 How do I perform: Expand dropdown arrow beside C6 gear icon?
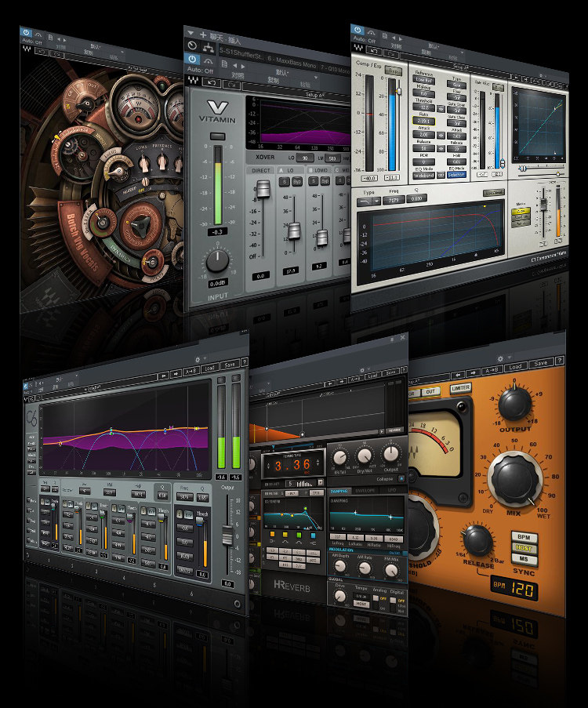[205, 359]
